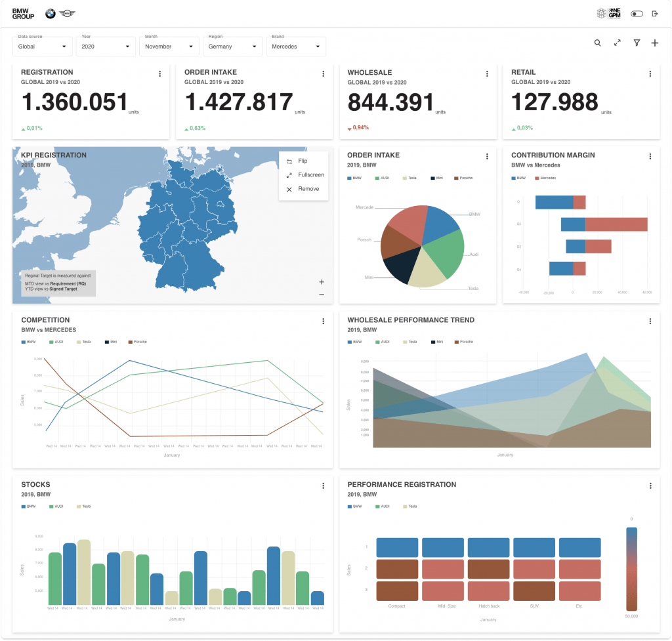Click the SUV column label in heatmap
The image size is (672, 641).
click(x=534, y=606)
